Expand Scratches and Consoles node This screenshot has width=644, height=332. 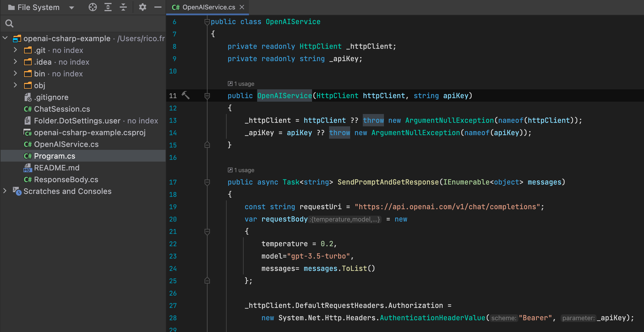point(5,191)
